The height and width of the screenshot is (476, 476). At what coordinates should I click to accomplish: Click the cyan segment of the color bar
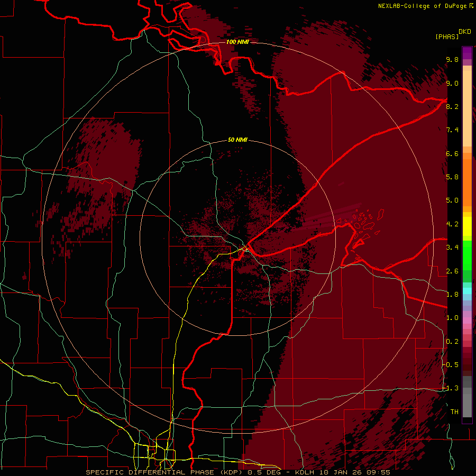tap(467, 291)
